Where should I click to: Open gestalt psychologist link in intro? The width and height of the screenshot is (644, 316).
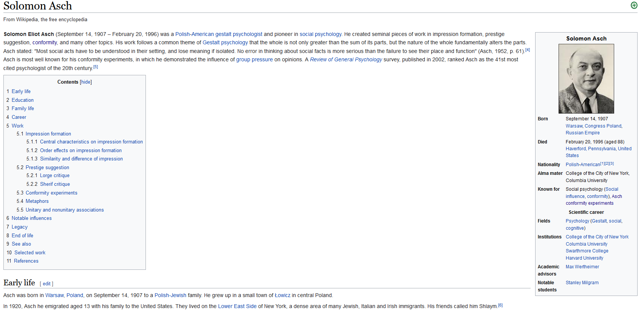[x=239, y=34]
